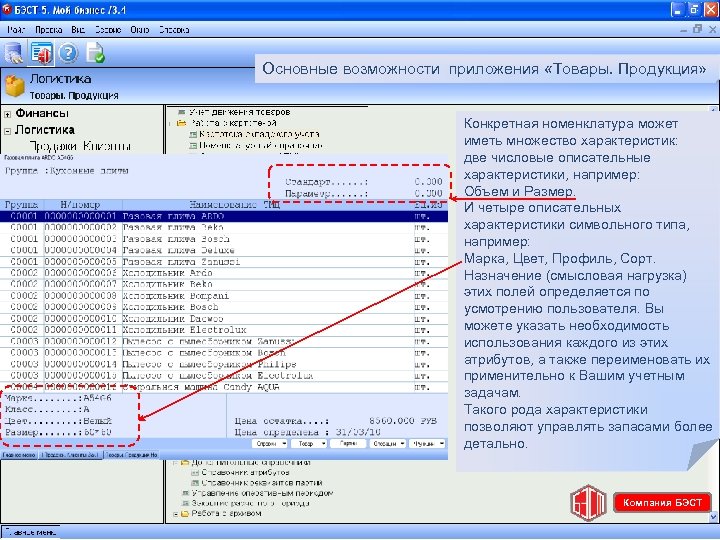Select Продажи. Клиенты in the left tree
The image size is (720, 540).
tap(80, 146)
